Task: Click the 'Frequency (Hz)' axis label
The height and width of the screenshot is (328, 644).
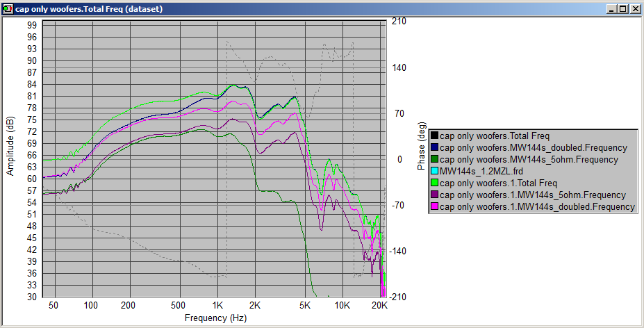Action: coord(215,318)
